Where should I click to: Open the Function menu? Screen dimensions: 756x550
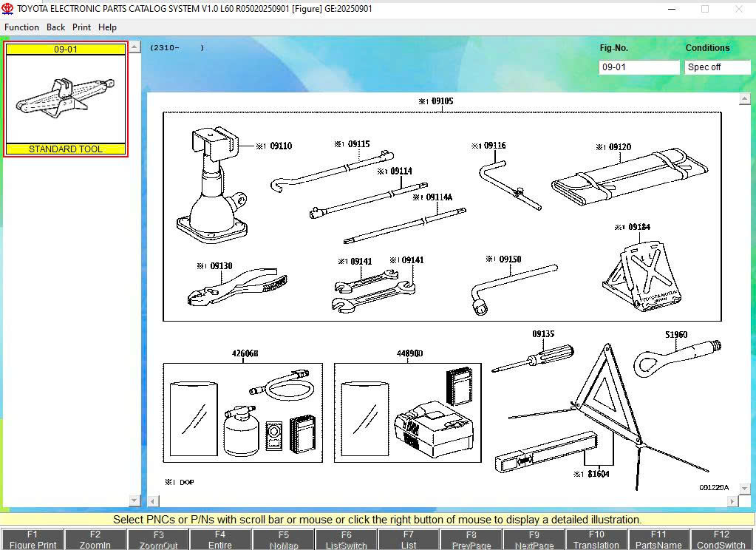point(21,27)
